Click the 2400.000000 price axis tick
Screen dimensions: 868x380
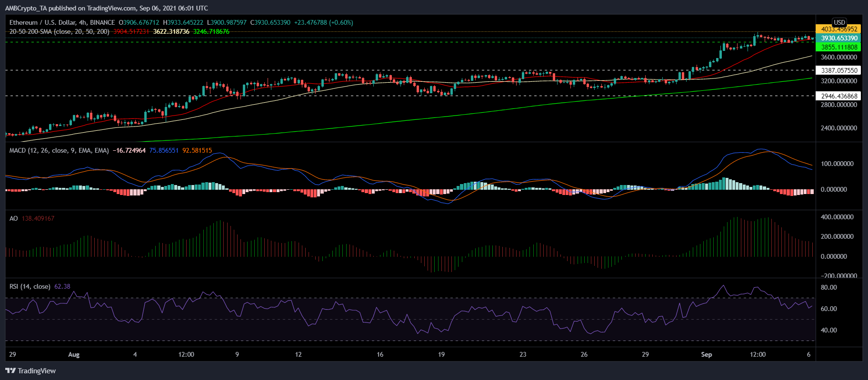coord(839,128)
